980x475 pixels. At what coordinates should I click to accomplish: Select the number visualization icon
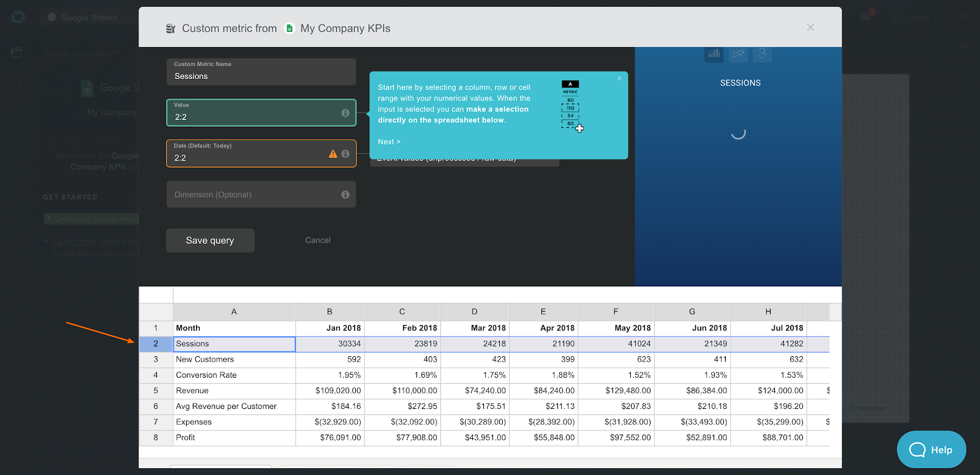tap(762, 54)
